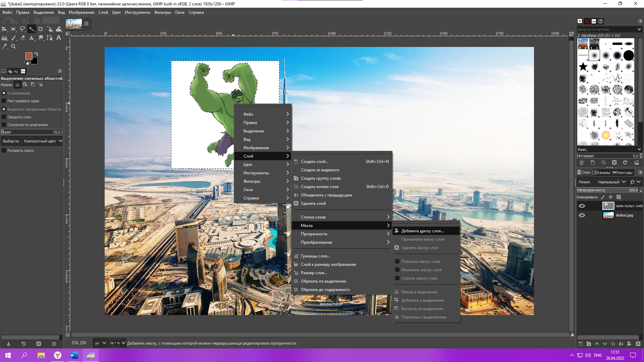Enable Сводить слои checkbox

click(x=4, y=117)
